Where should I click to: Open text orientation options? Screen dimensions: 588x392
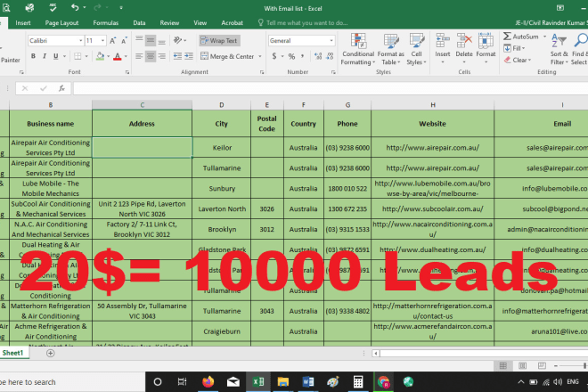click(x=178, y=40)
